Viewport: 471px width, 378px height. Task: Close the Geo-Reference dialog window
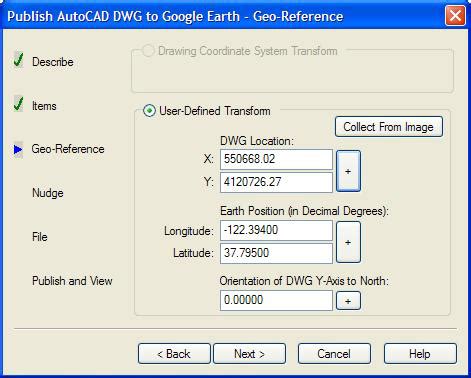[455, 16]
